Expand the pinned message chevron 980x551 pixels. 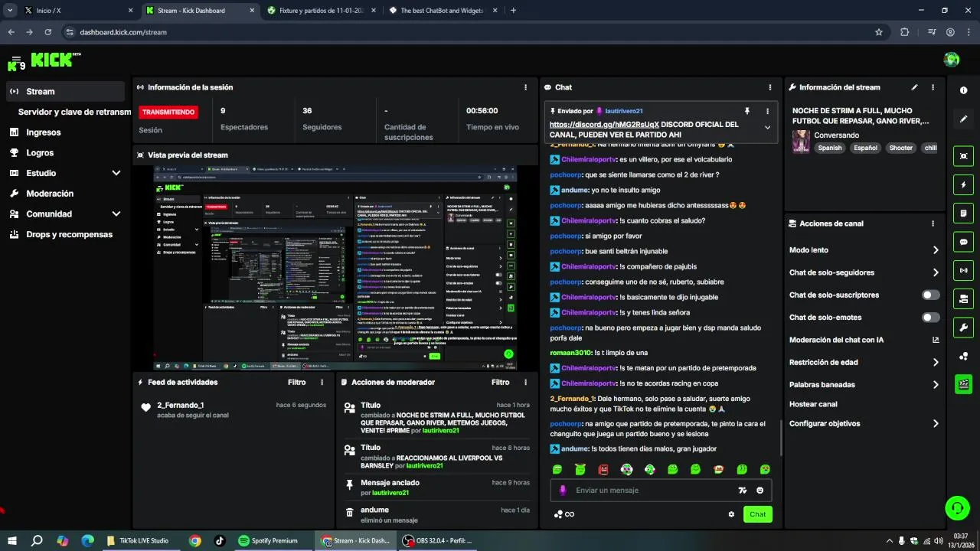pyautogui.click(x=767, y=128)
